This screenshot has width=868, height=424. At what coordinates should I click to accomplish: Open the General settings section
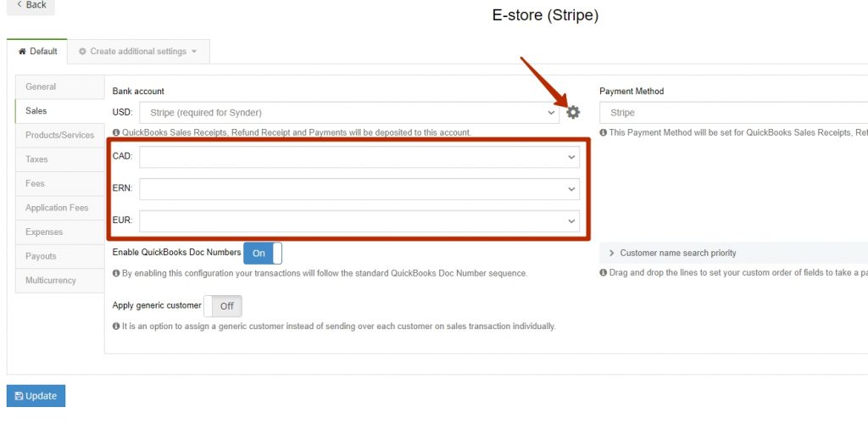pos(60,86)
